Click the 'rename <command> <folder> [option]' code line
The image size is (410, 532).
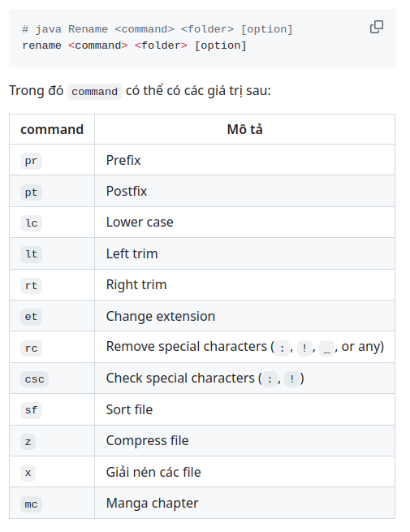pyautogui.click(x=134, y=45)
